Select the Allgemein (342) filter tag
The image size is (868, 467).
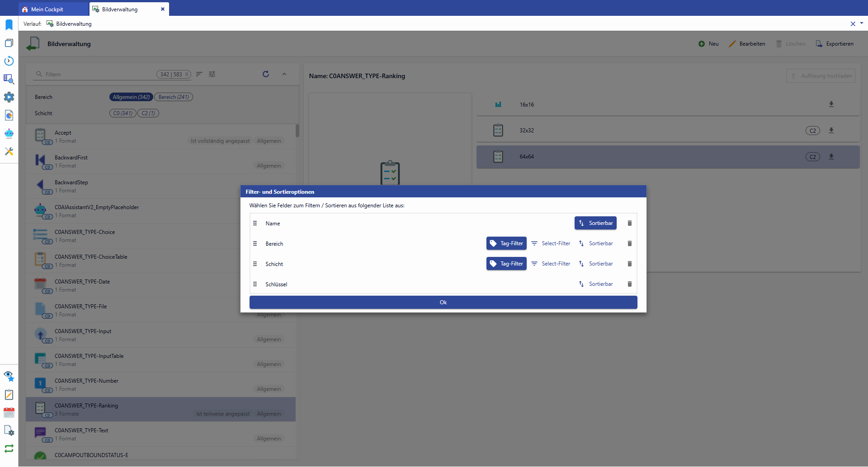point(131,97)
